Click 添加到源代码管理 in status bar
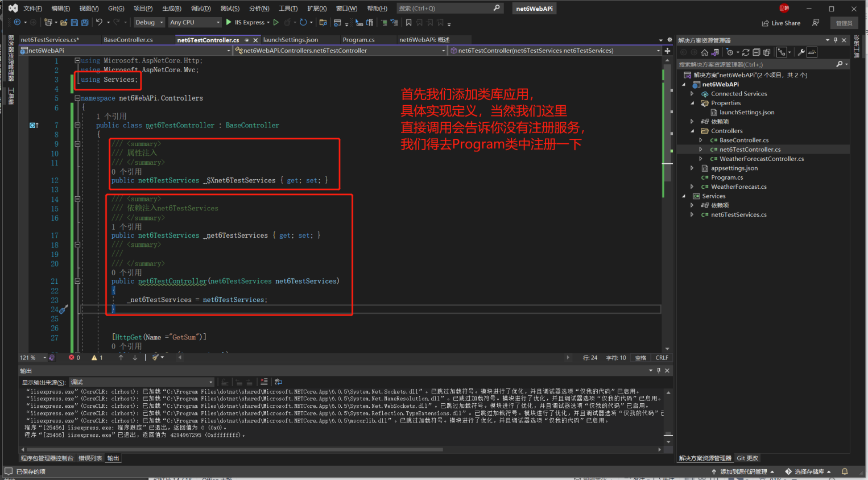 click(742, 471)
